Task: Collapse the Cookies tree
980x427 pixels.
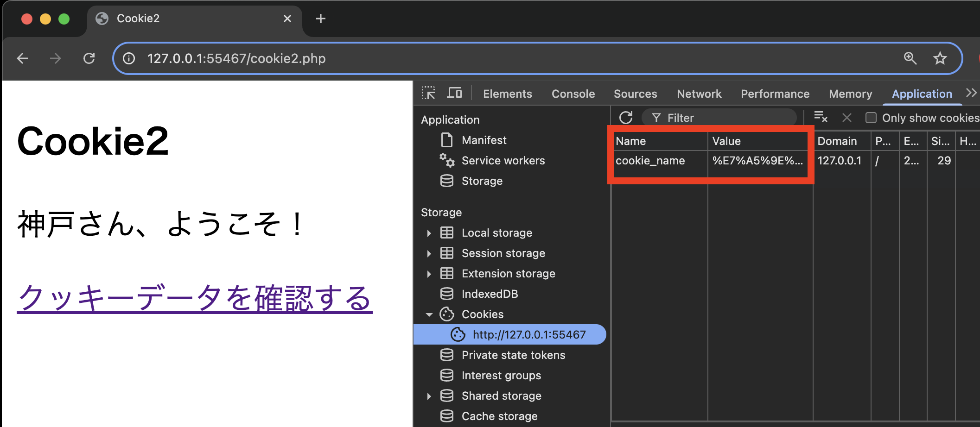Action: tap(429, 314)
